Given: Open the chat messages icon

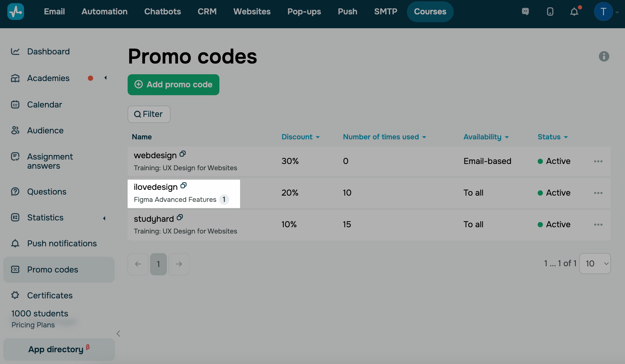Looking at the screenshot, I should coord(525,12).
